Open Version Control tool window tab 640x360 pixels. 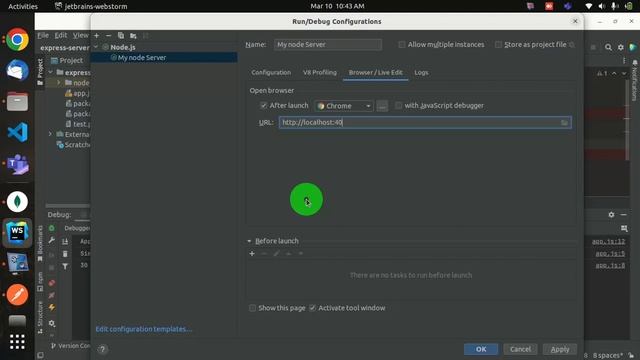tap(70, 346)
